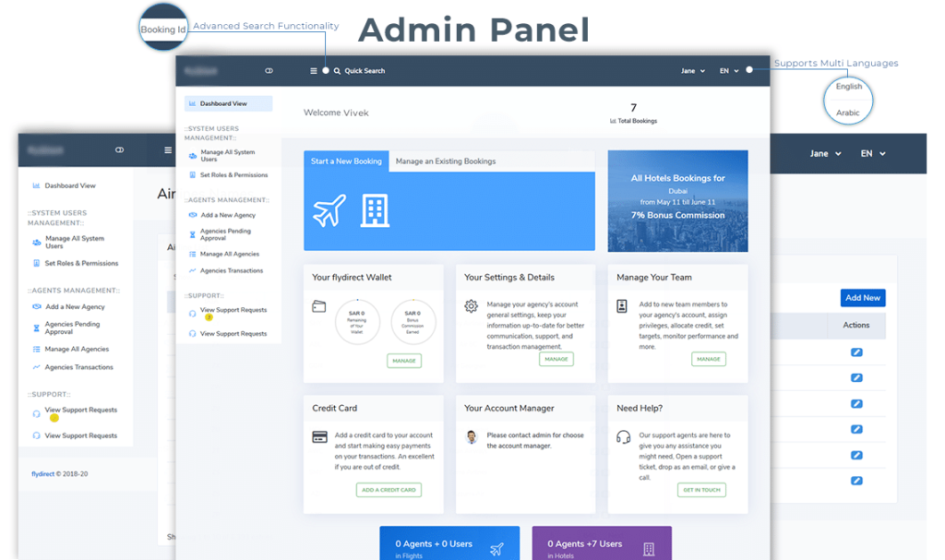Click the hotel building icon in booking panel
The image size is (945, 560).
(375, 210)
